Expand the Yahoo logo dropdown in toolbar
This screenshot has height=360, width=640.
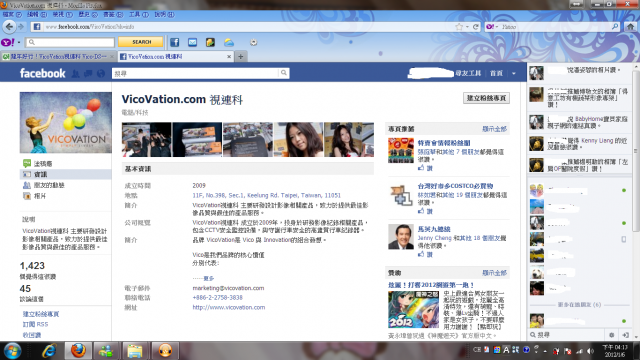click(19, 42)
